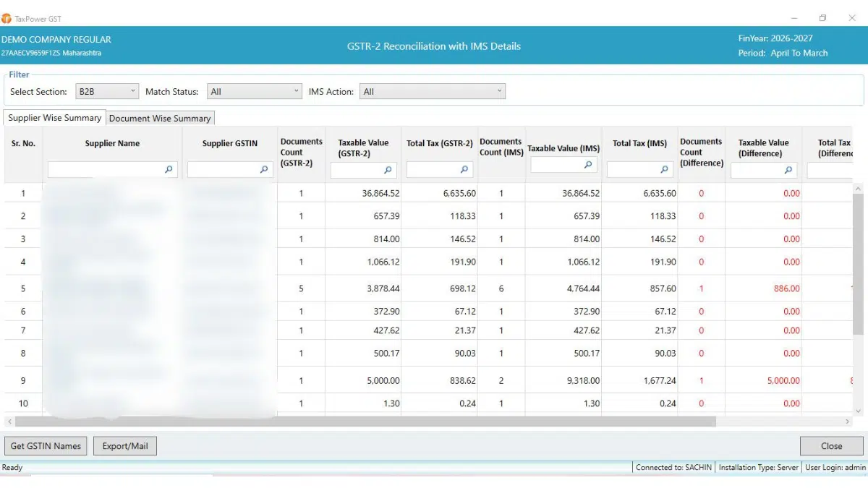The width and height of the screenshot is (868, 488).
Task: Switch to Document Wise Summary tab
Action: pos(160,119)
